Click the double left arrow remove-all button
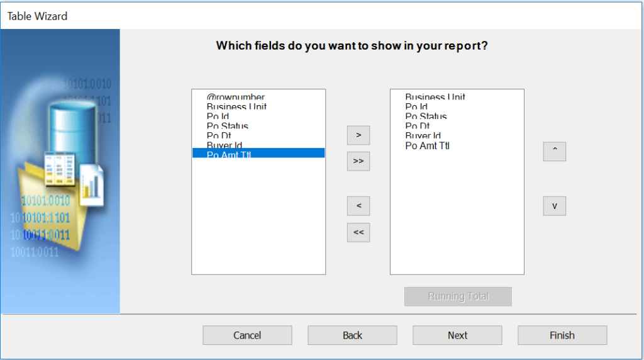 [x=358, y=233]
